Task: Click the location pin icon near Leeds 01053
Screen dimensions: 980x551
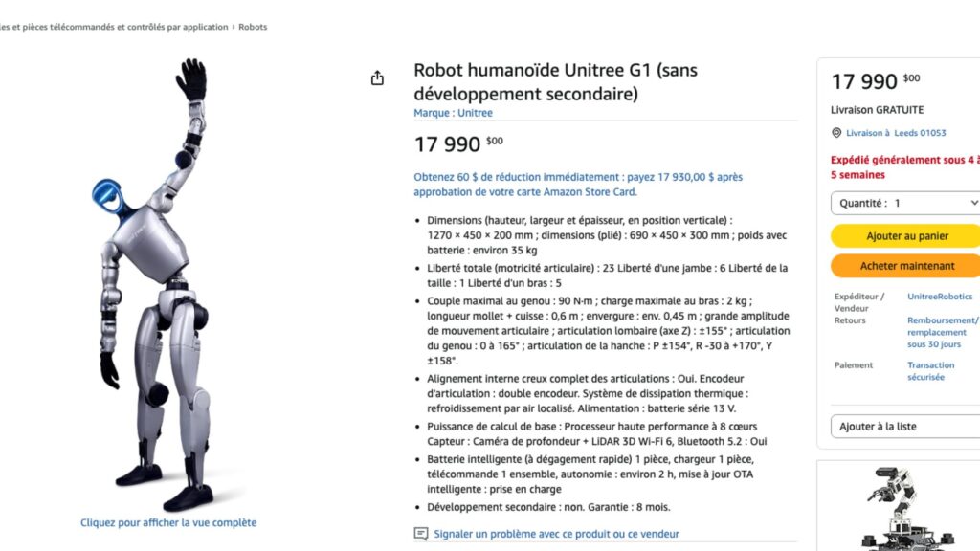Action: click(x=835, y=135)
